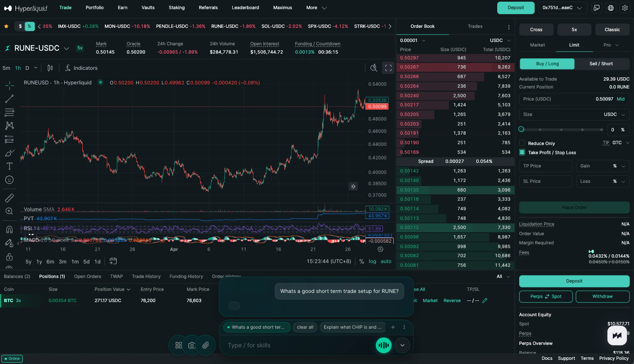The width and height of the screenshot is (634, 364).
Task: Open the order book options menu
Action: (509, 27)
